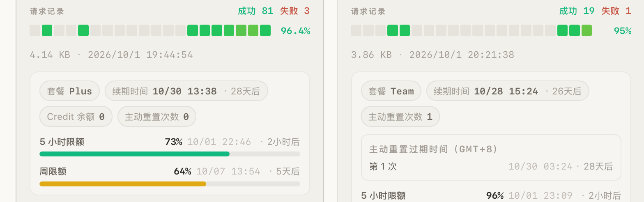Click the Team plan badge

(391, 91)
